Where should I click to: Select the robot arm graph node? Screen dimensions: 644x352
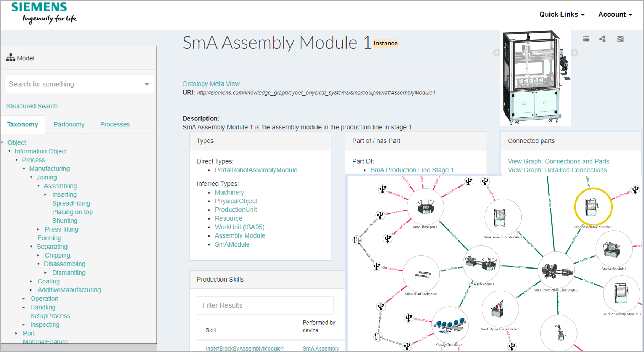(559, 333)
